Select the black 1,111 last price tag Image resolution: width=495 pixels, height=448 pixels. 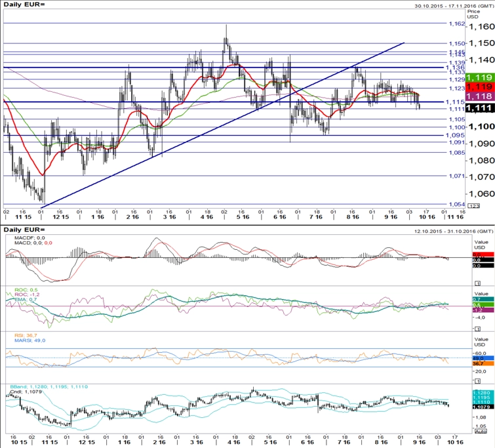tap(479, 108)
